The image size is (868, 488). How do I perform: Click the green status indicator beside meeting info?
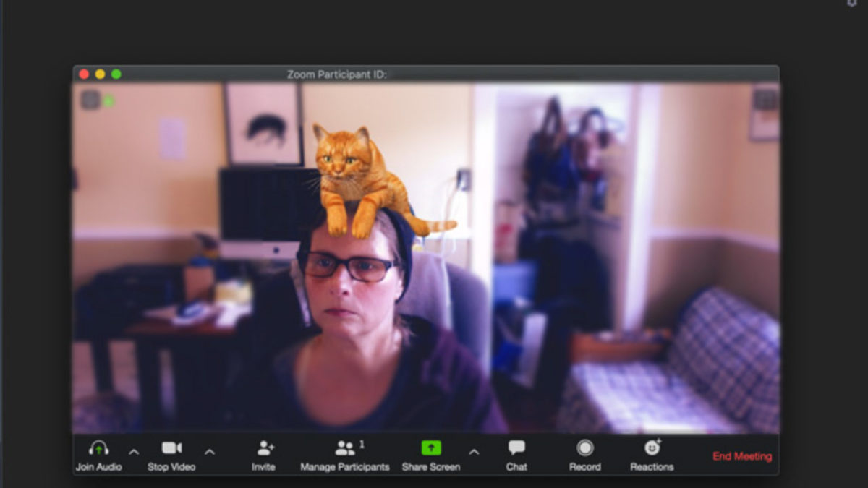109,100
